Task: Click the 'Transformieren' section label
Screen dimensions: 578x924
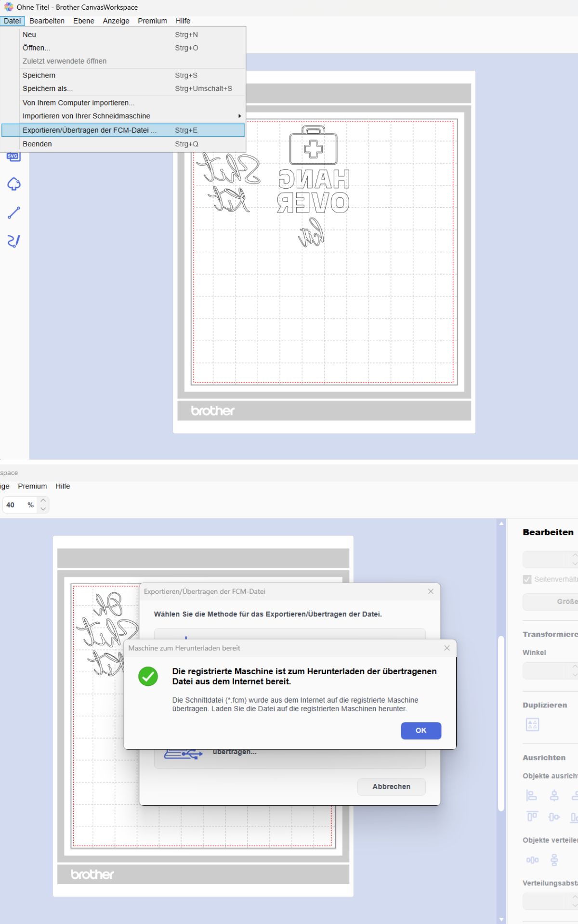Action: 550,634
